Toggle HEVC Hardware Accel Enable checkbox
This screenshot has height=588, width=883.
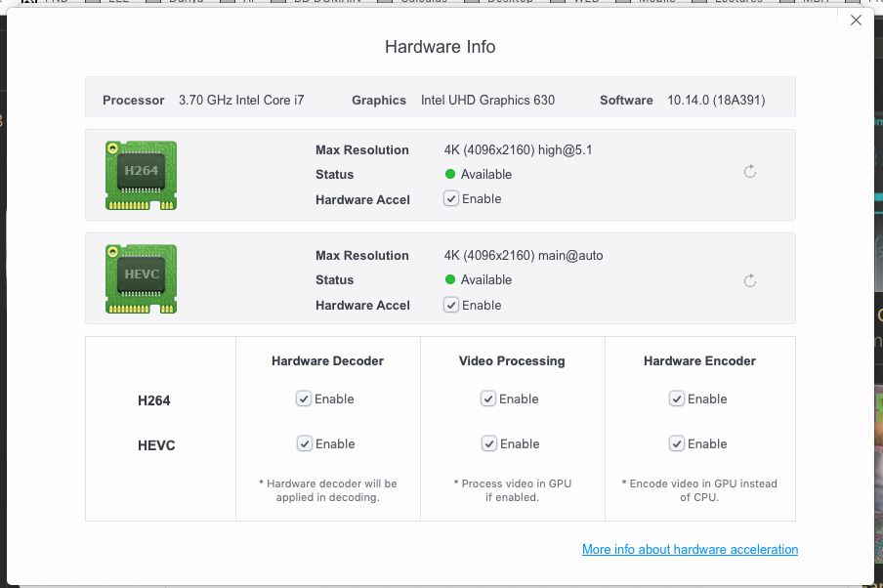coord(451,306)
